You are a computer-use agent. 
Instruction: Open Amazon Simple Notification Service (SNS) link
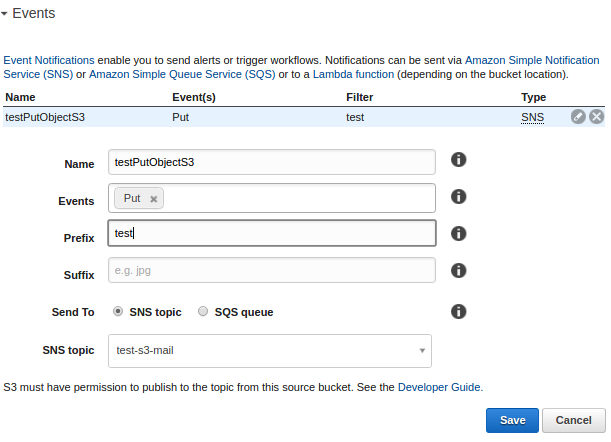click(x=532, y=60)
